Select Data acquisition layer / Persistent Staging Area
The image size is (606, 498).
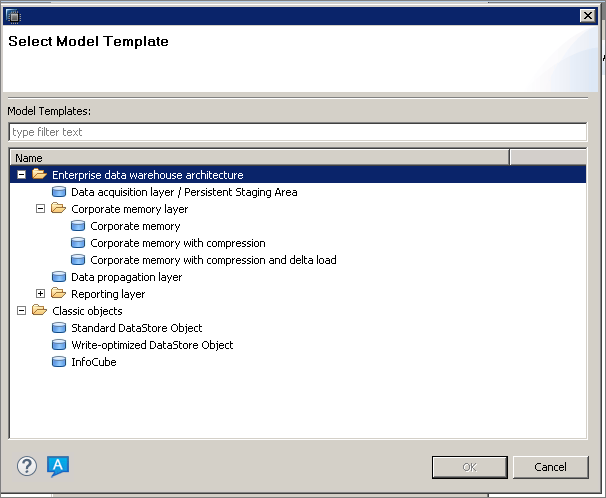coord(184,192)
